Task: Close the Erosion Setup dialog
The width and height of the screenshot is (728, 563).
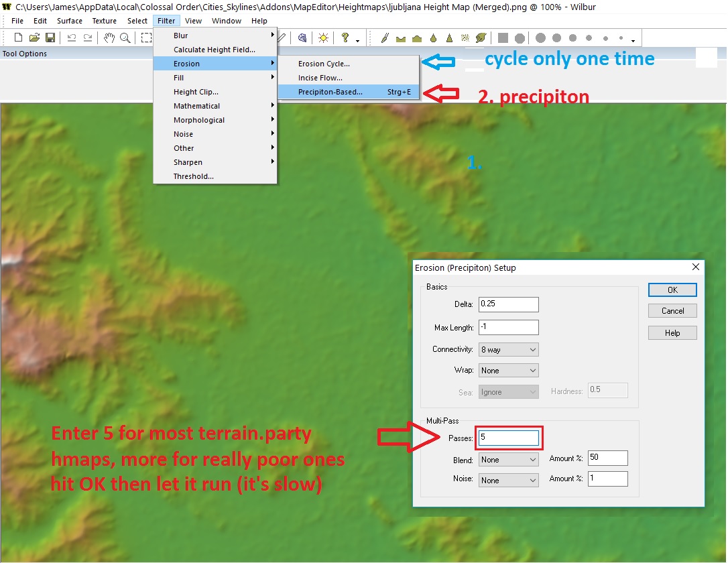Action: point(696,267)
